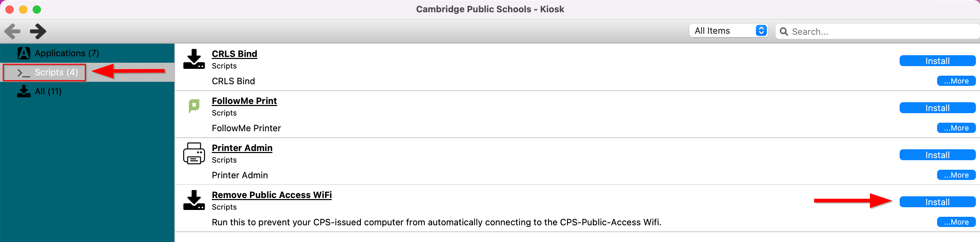Screen dimensions: 980x242
Task: Install the FollowMe Print script
Action: tap(937, 108)
